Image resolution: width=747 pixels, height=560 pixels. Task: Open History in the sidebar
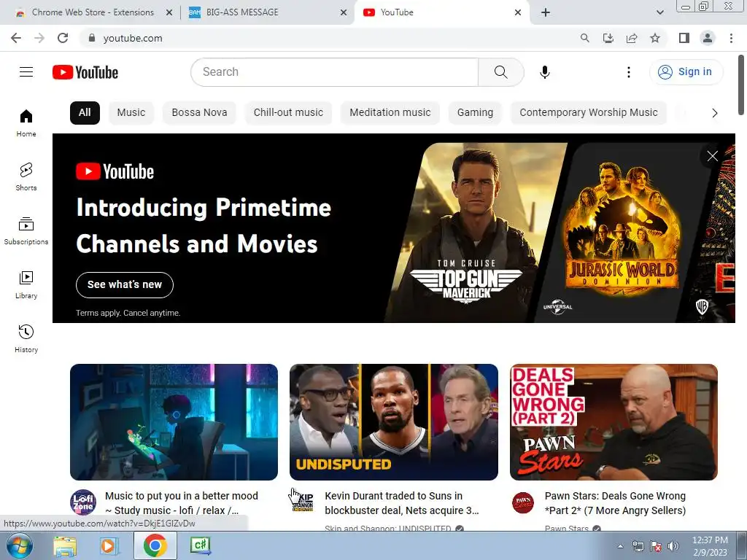click(26, 338)
